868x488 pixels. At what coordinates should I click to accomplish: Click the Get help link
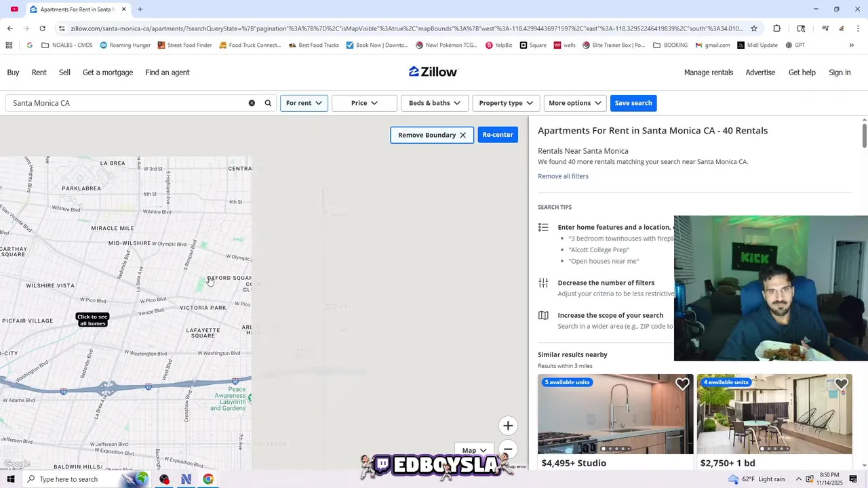coord(802,73)
